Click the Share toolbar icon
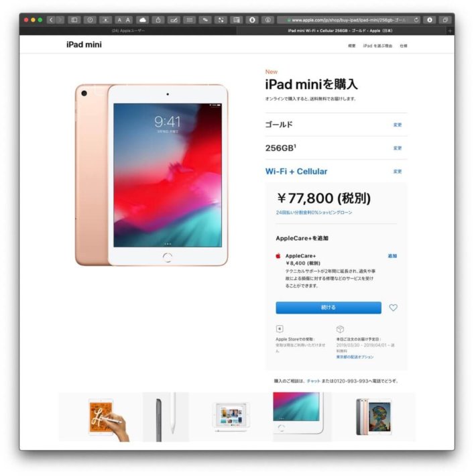Screen dimensions: 474x476 [x=158, y=20]
